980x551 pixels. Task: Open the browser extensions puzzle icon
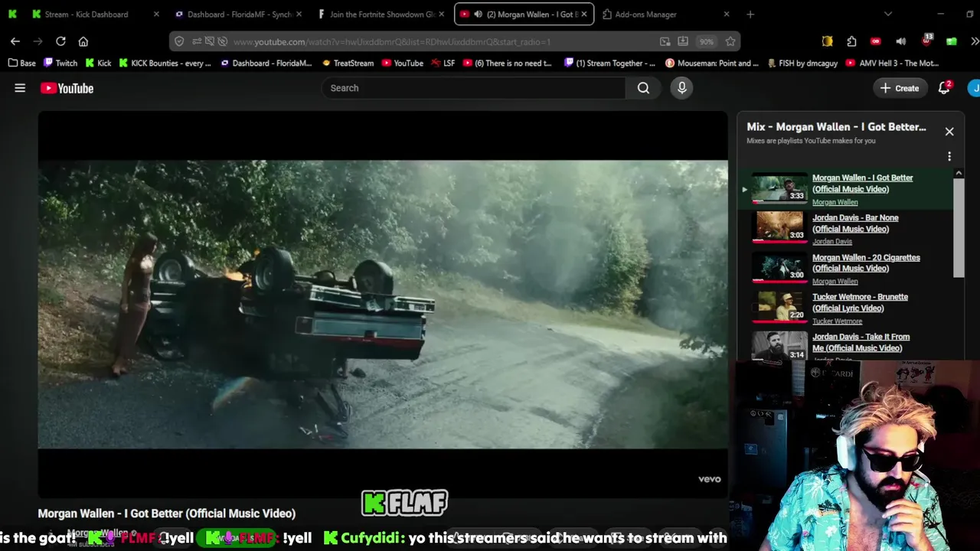point(851,41)
